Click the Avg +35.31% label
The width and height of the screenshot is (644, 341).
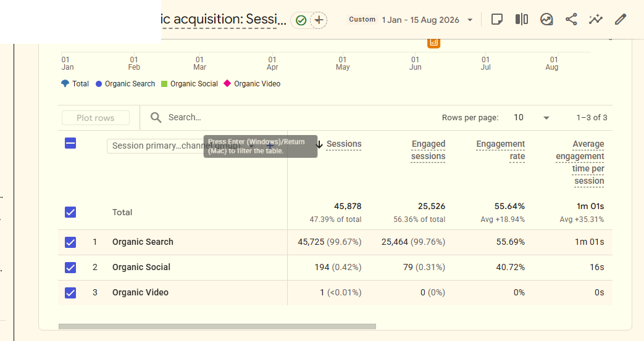coord(582,220)
